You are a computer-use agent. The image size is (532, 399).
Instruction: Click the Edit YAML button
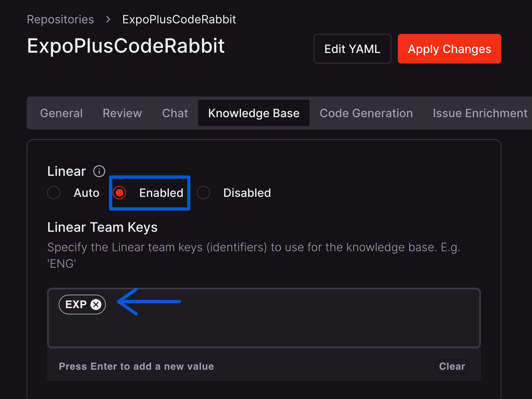(x=352, y=48)
